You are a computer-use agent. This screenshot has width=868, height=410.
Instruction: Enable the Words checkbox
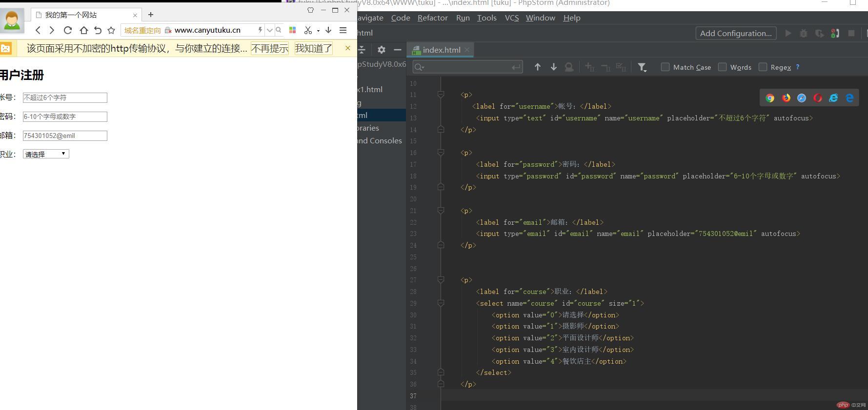pyautogui.click(x=722, y=67)
